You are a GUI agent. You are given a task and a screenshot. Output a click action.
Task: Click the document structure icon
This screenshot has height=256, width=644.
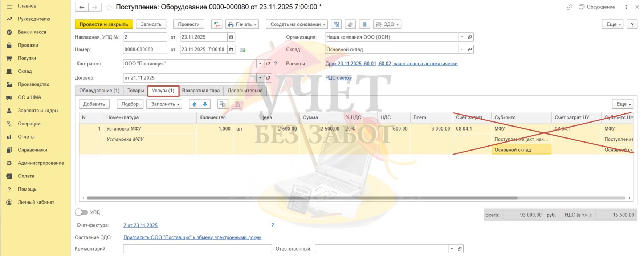pos(336,24)
